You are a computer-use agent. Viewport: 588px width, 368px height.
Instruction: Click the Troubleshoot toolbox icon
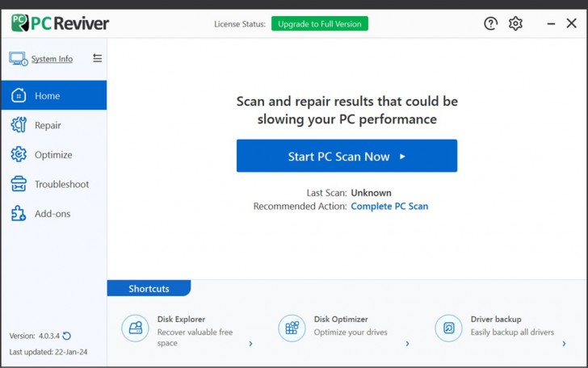(19, 184)
